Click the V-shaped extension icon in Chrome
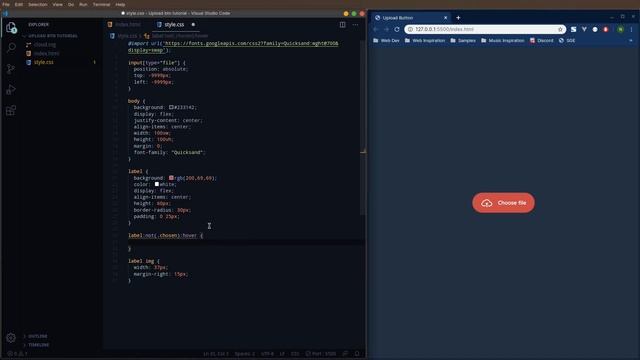Image resolution: width=640 pixels, height=360 pixels. (584, 29)
